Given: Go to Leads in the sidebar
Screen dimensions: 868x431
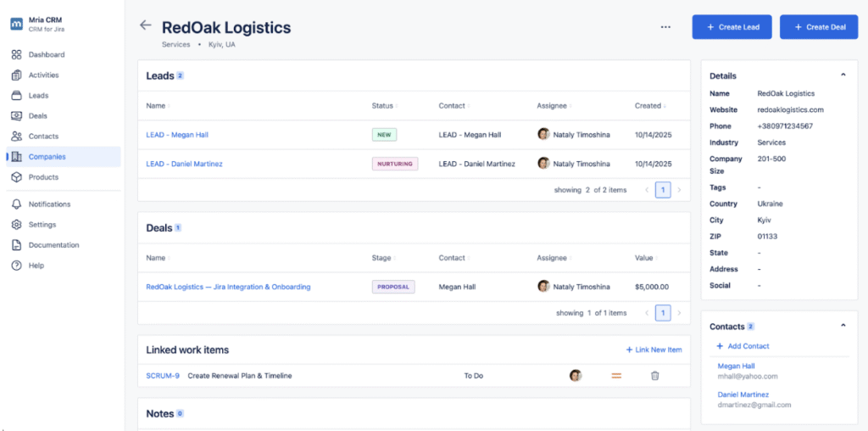Looking at the screenshot, I should tap(39, 96).
